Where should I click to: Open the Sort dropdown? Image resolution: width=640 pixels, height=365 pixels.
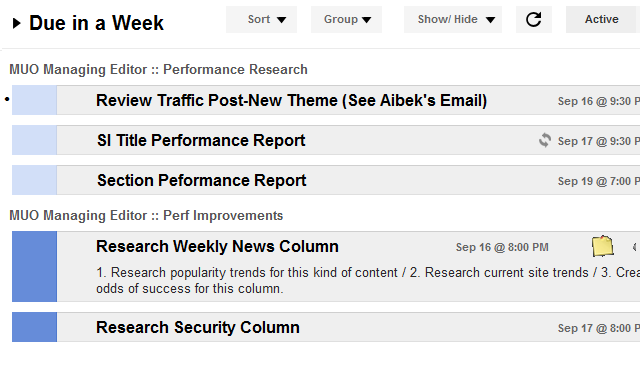(x=262, y=19)
